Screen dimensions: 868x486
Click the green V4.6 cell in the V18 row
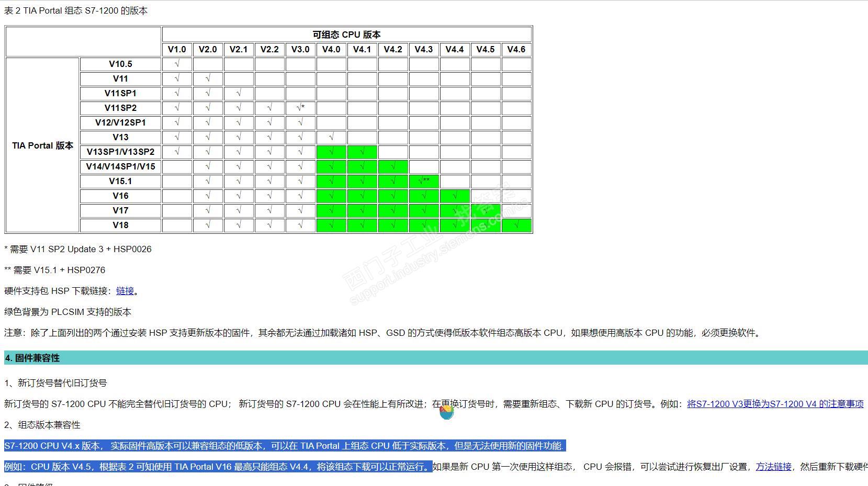click(x=516, y=225)
